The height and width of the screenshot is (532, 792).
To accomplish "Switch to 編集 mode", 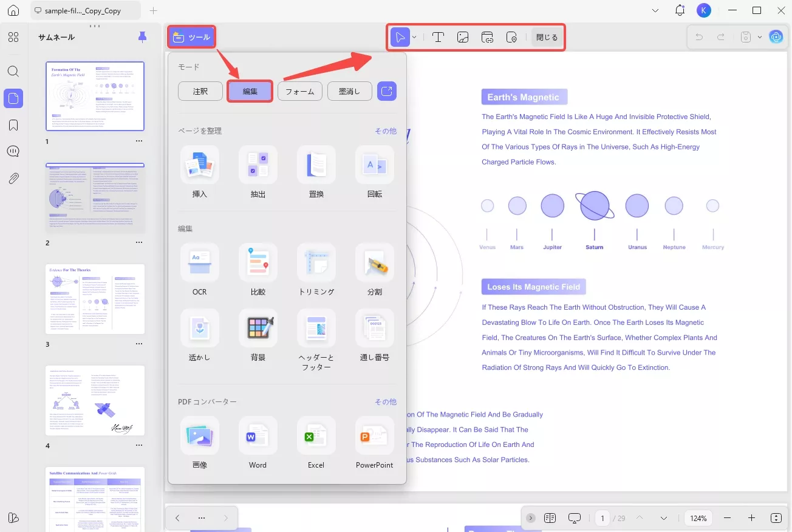I will pos(250,91).
